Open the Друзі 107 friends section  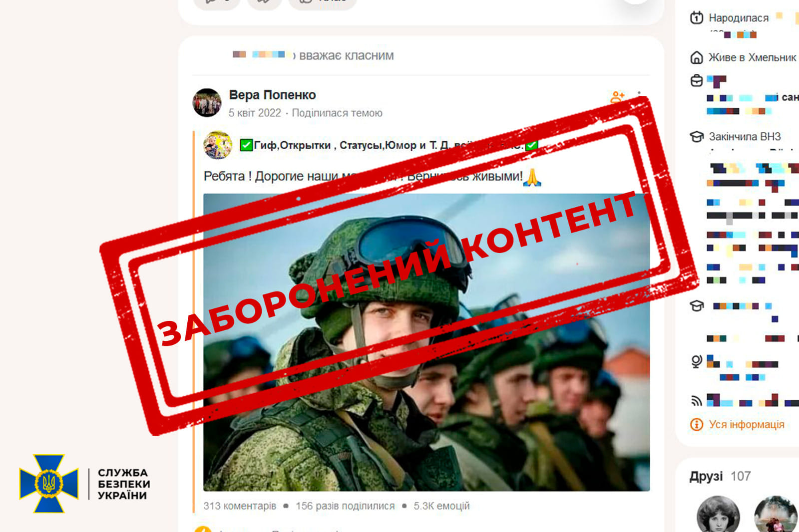click(x=720, y=476)
